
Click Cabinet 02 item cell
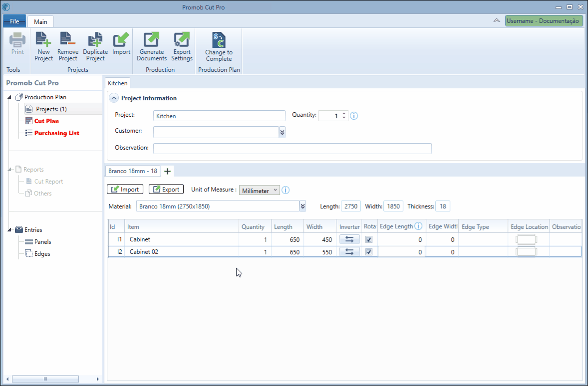tap(182, 252)
